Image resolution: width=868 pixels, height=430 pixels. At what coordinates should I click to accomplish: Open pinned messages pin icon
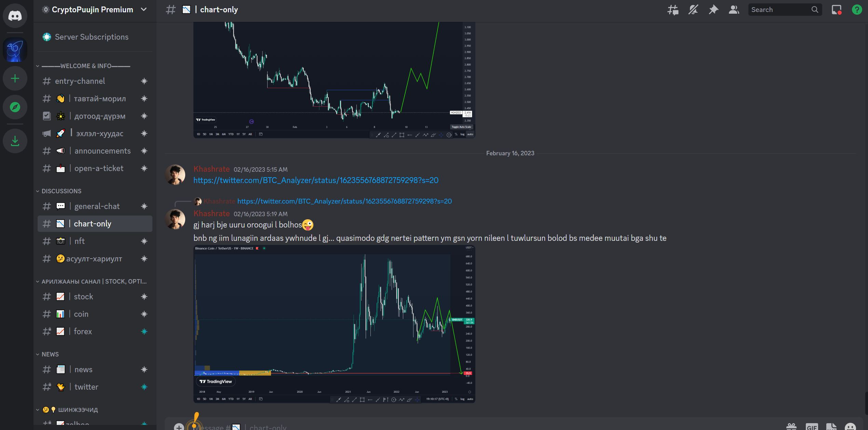tap(713, 10)
